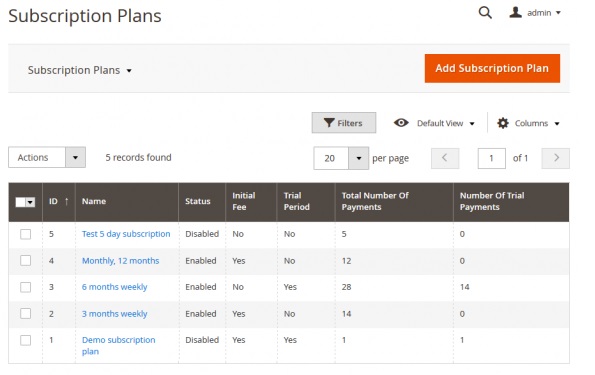Click 'of 1' page count text
This screenshot has width=595, height=375.
pyautogui.click(x=520, y=158)
